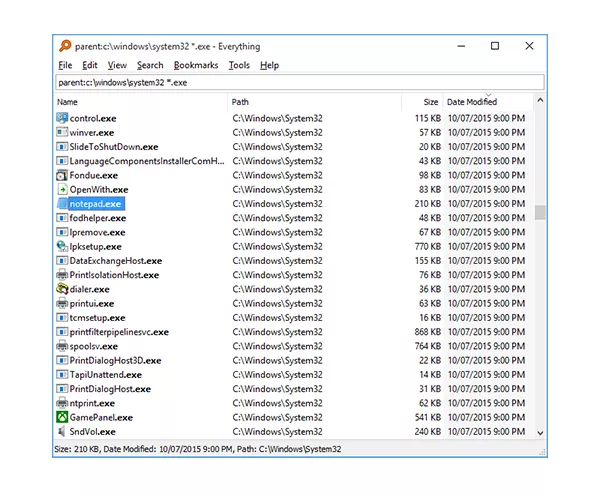Select the Fondue.exe file name
600x494 pixels.
click(x=94, y=175)
